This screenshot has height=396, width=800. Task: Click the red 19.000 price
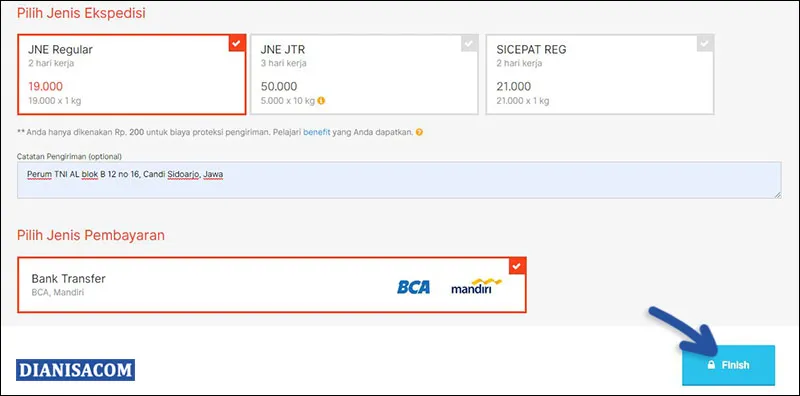coord(45,86)
